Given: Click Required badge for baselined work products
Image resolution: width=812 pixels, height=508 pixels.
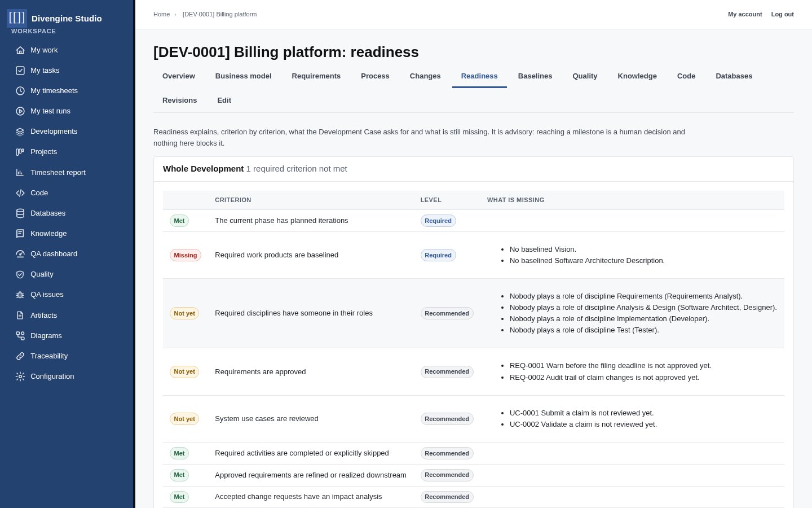Looking at the screenshot, I should 438,255.
